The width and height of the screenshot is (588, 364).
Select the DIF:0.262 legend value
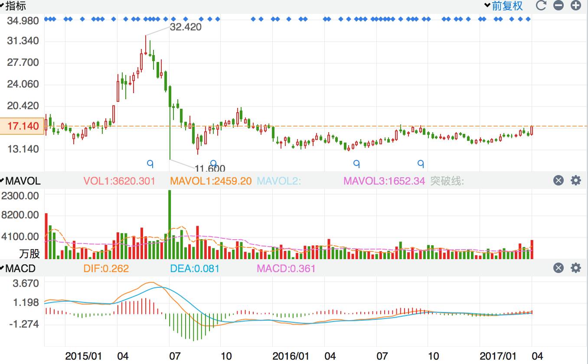[106, 268]
